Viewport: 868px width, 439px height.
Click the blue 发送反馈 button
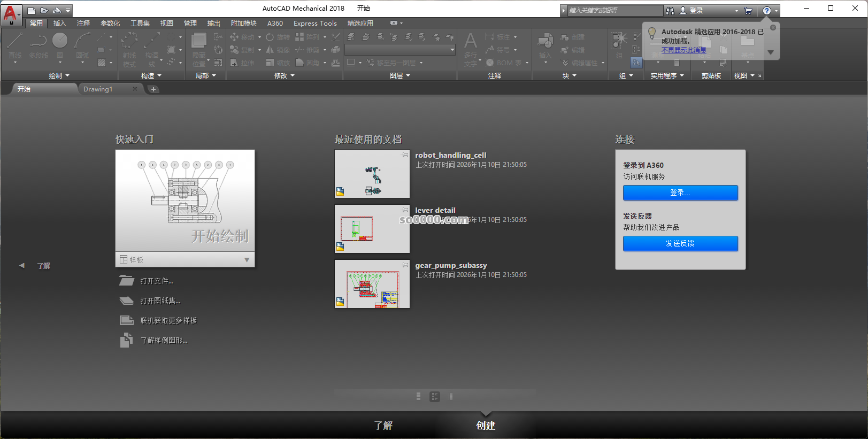pos(680,243)
